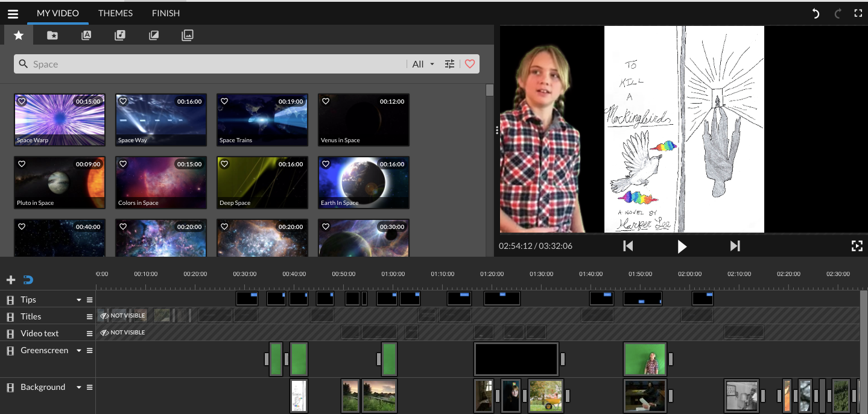
Task: Open the media folder tab
Action: point(52,35)
